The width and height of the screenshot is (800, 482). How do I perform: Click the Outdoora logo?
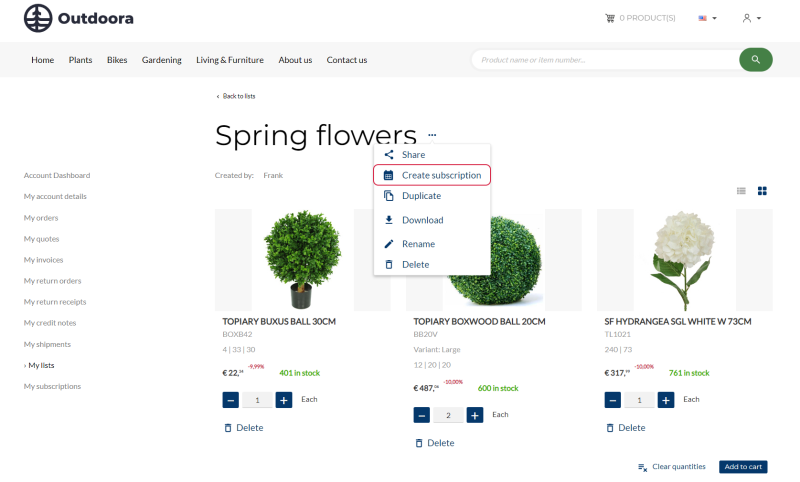[79, 18]
